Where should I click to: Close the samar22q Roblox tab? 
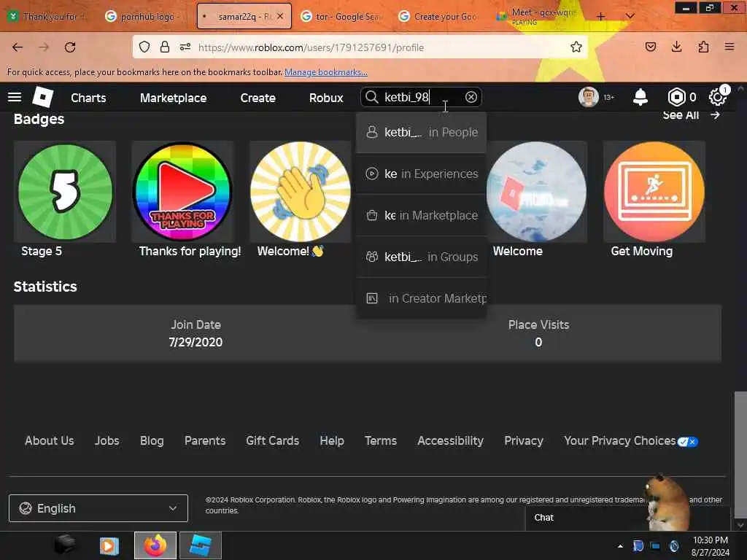pyautogui.click(x=280, y=16)
